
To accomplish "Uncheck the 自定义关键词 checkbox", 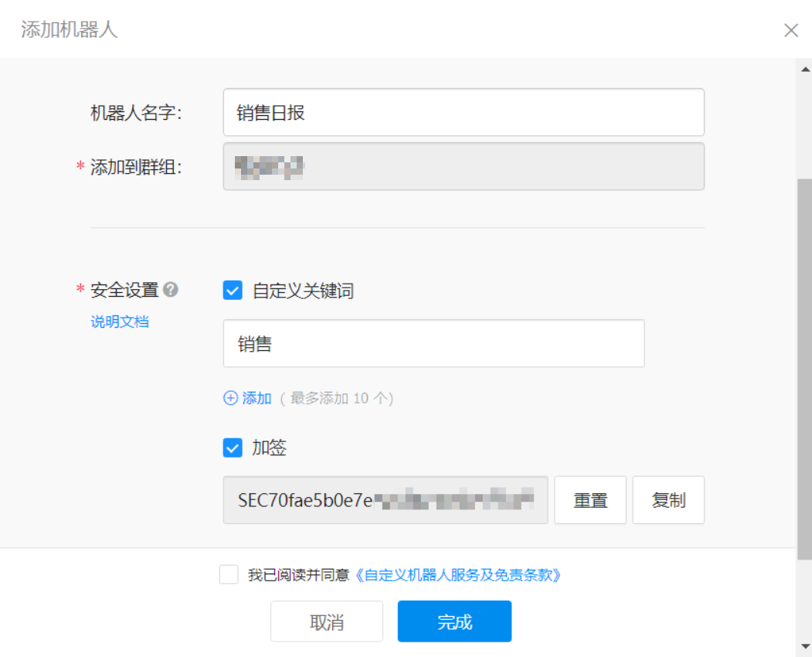I will point(233,290).
